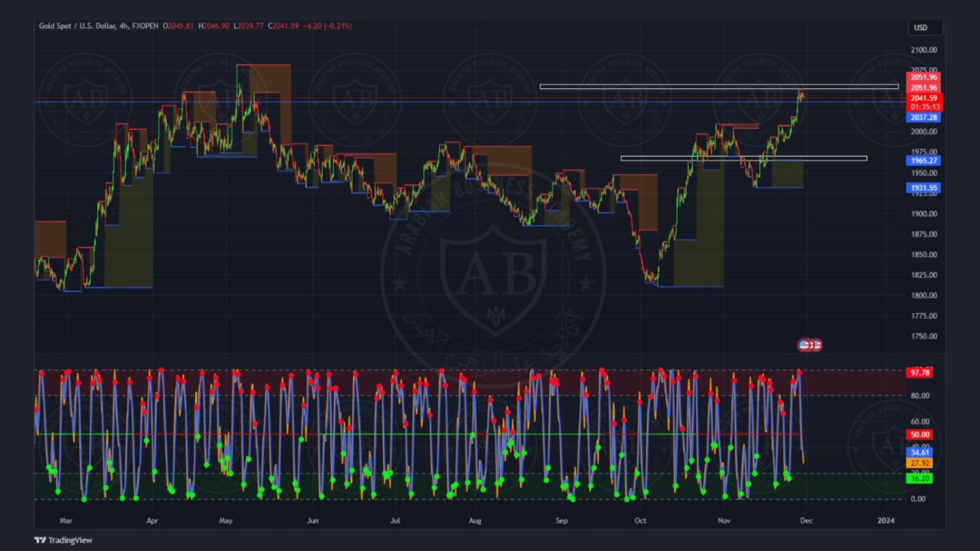980x551 pixels.
Task: Click the Oct label on the time axis
Action: [x=640, y=520]
